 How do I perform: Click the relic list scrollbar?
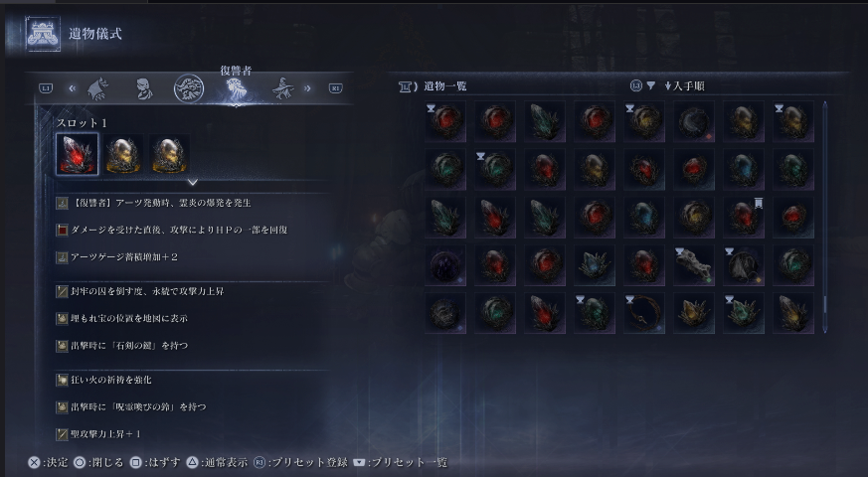(x=825, y=217)
